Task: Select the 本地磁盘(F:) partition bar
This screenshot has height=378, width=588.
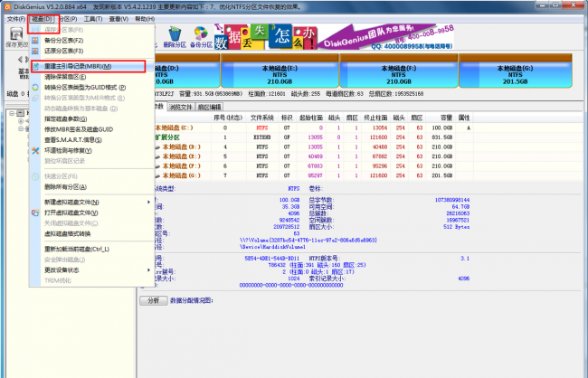Action: 399,71
